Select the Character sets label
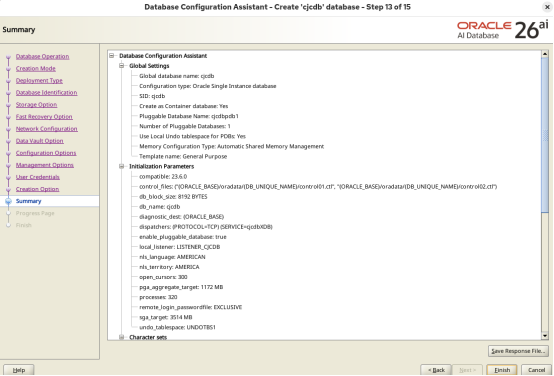The height and width of the screenshot is (376, 554). 148,337
